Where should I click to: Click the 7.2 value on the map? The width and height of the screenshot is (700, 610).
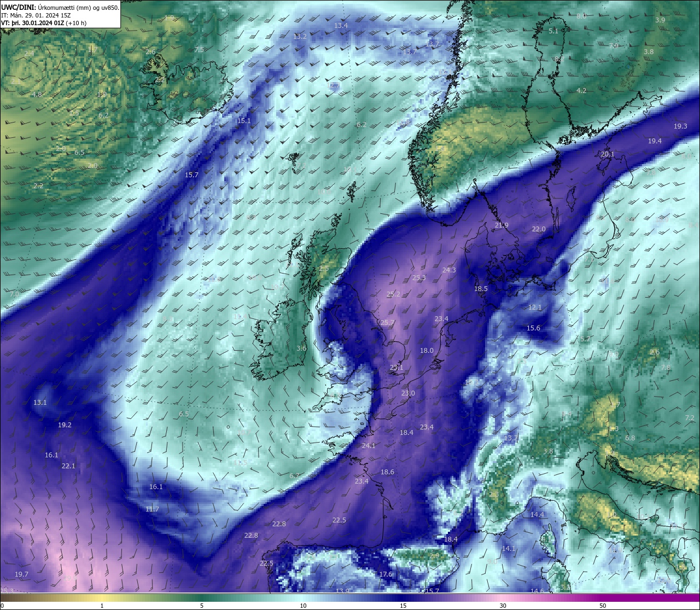point(690,418)
